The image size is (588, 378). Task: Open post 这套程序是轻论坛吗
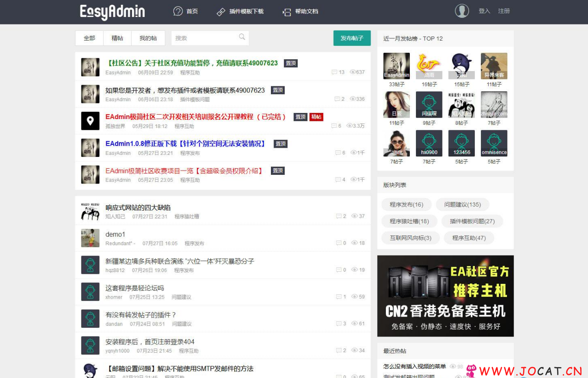(135, 288)
